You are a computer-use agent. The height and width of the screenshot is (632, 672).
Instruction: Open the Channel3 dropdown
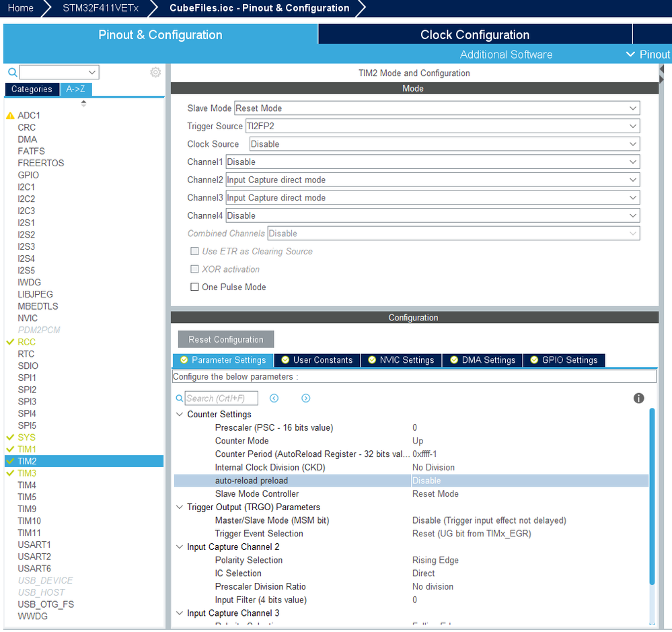coord(433,198)
